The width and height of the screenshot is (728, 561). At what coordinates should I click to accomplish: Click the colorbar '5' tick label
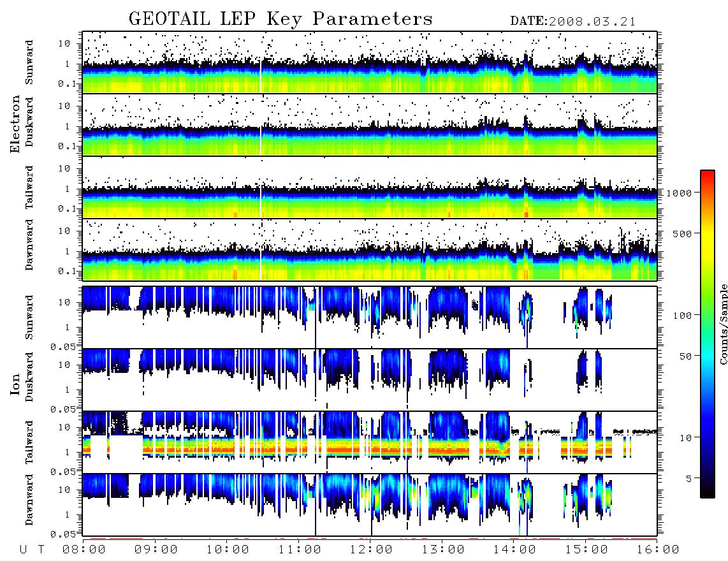coord(689,479)
